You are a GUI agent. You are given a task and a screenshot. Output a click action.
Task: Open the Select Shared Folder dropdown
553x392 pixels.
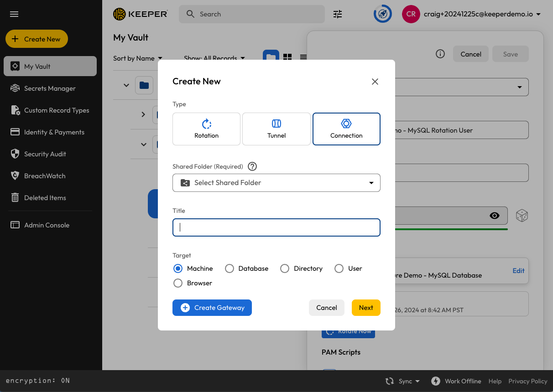(x=276, y=183)
